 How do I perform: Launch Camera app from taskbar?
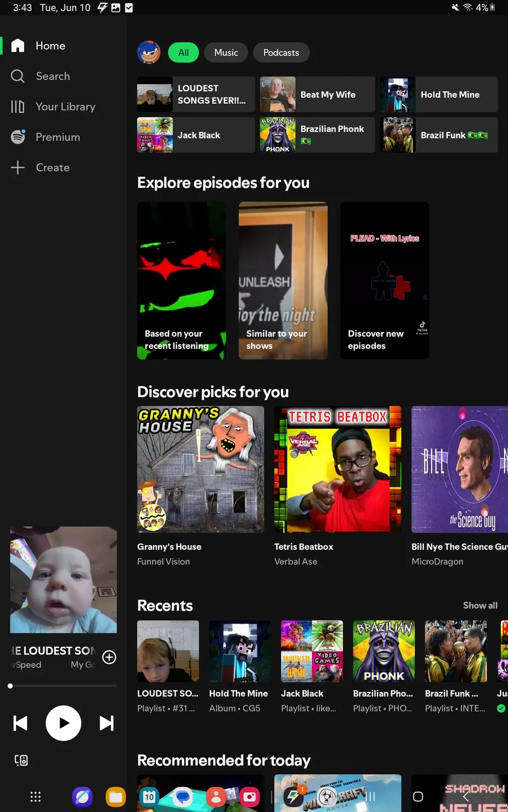point(249,797)
